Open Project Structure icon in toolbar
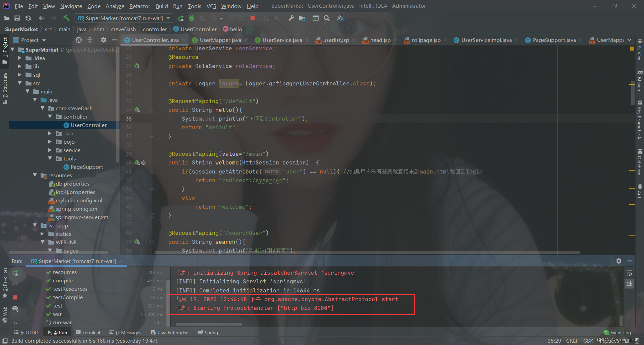Viewport: 644px width, 345px height. [x=302, y=18]
